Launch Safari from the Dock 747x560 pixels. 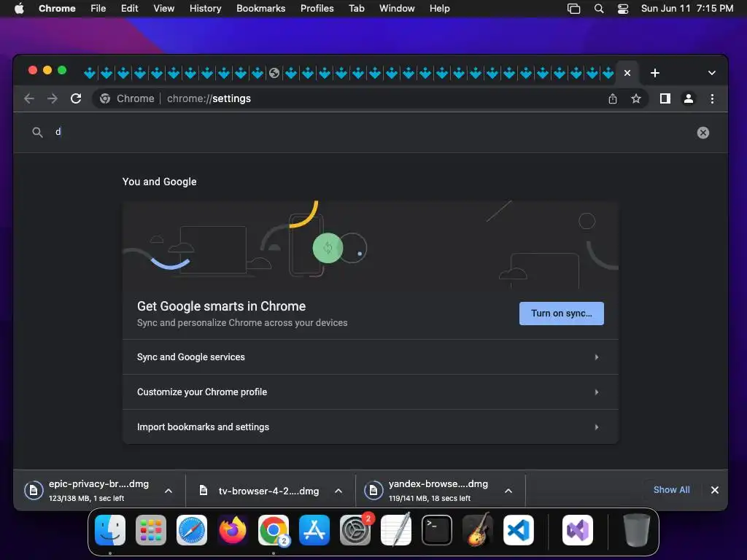pyautogui.click(x=192, y=530)
